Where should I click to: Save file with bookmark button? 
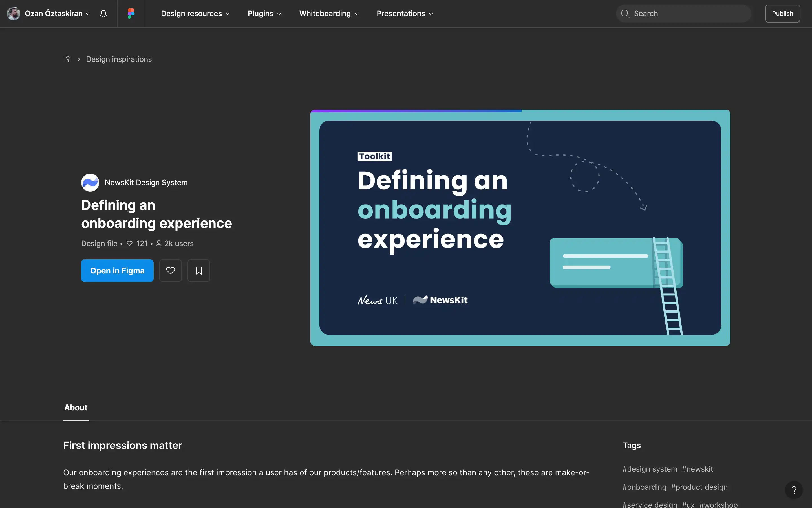(x=199, y=270)
